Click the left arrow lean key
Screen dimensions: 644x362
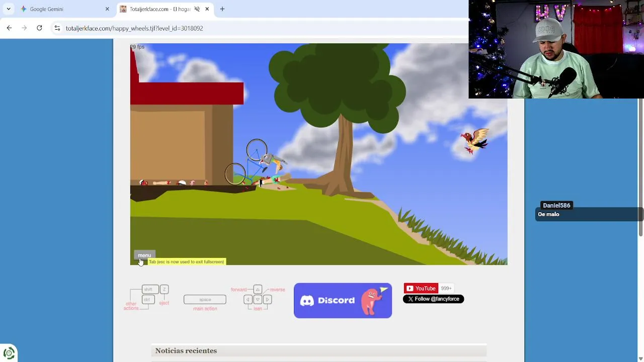(248, 300)
